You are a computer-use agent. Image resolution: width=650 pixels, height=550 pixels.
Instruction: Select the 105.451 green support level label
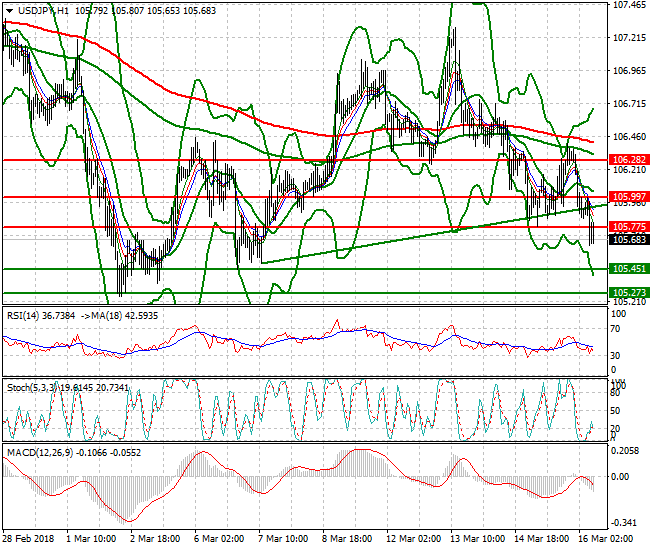tap(627, 269)
